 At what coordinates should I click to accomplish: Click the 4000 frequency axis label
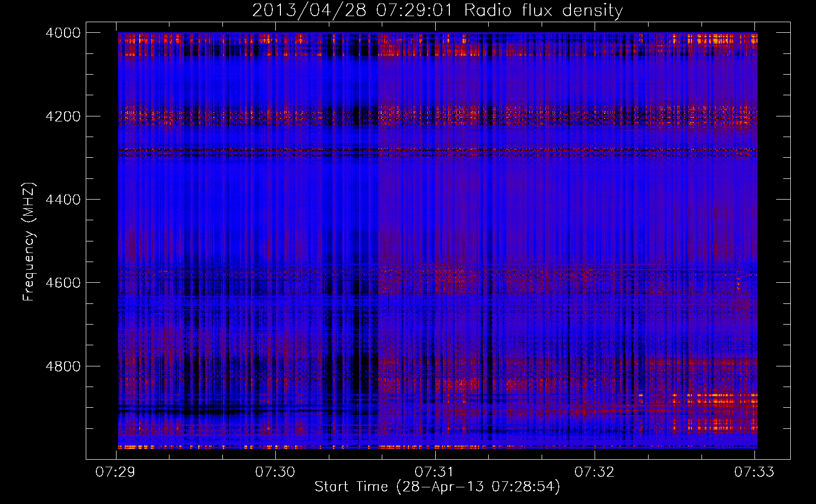63,33
